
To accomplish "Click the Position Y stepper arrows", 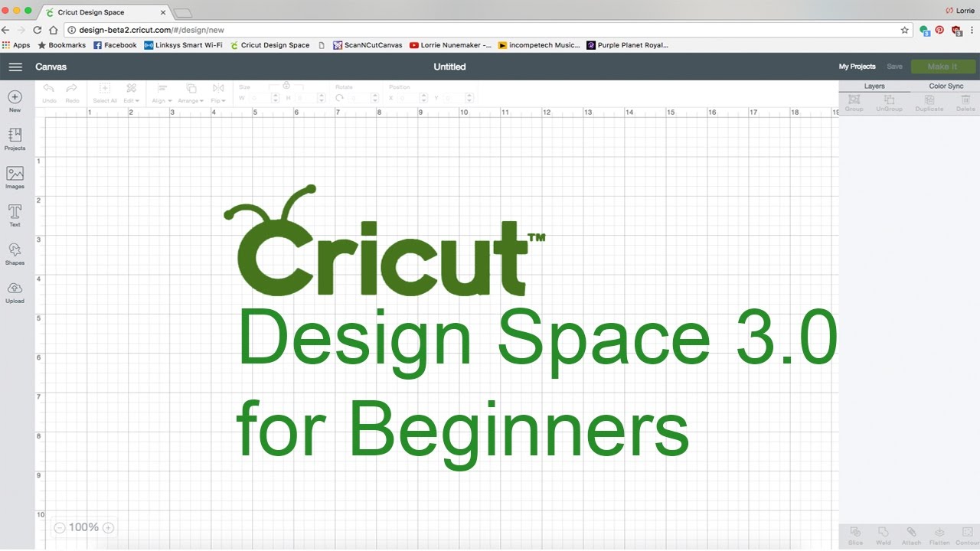I will tap(470, 98).
